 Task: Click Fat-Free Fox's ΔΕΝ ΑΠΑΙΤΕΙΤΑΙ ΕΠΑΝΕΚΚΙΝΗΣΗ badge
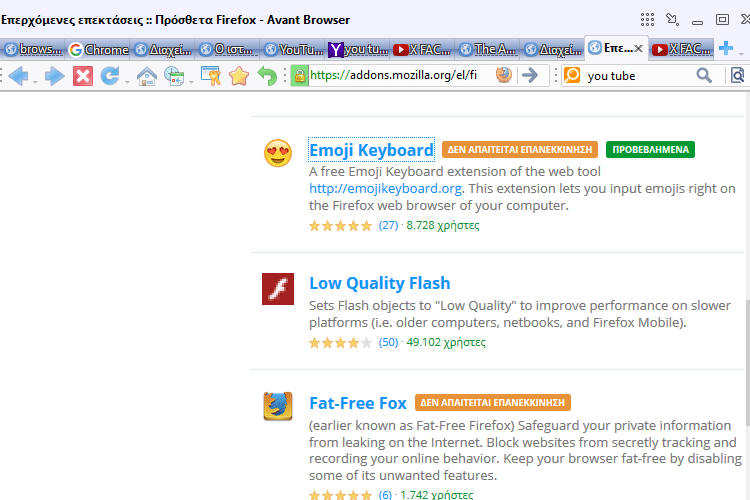[x=493, y=403]
